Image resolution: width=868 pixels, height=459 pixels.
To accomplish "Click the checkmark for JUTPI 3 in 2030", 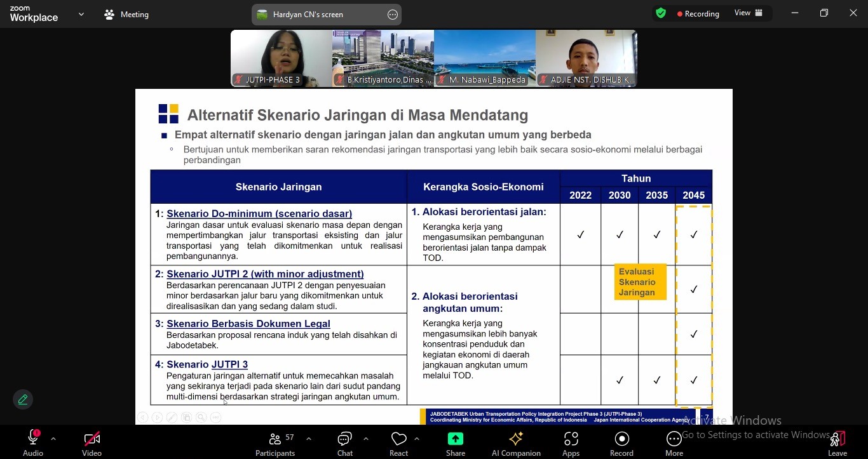I will 620,380.
